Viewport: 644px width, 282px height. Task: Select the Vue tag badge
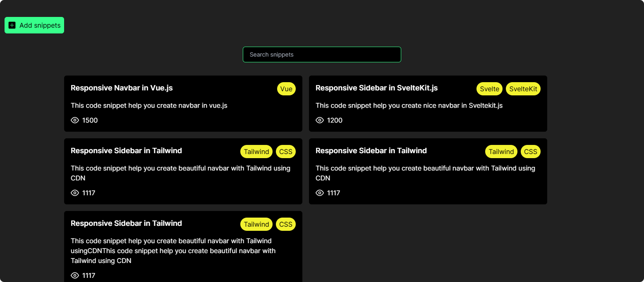[x=286, y=89]
